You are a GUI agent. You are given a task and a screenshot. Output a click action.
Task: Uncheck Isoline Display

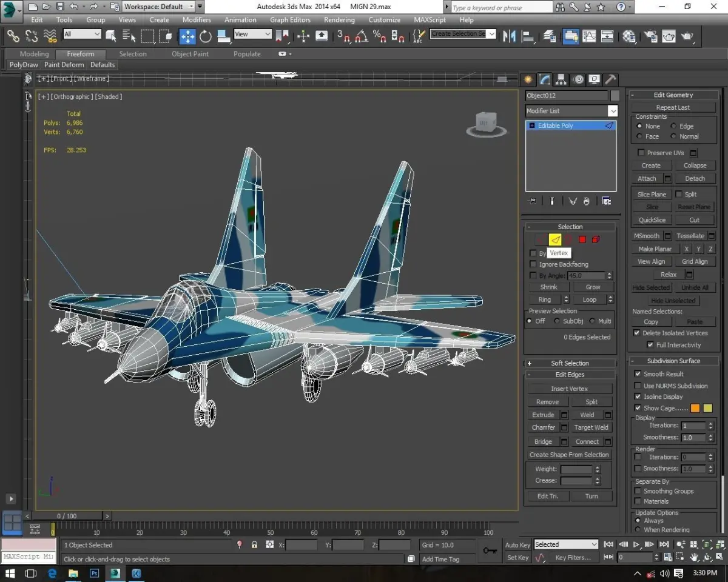(638, 396)
